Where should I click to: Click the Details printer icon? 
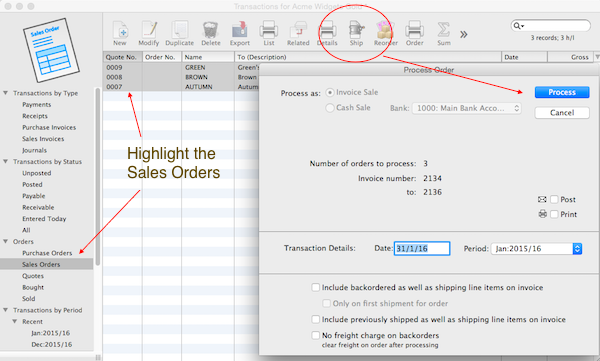328,30
